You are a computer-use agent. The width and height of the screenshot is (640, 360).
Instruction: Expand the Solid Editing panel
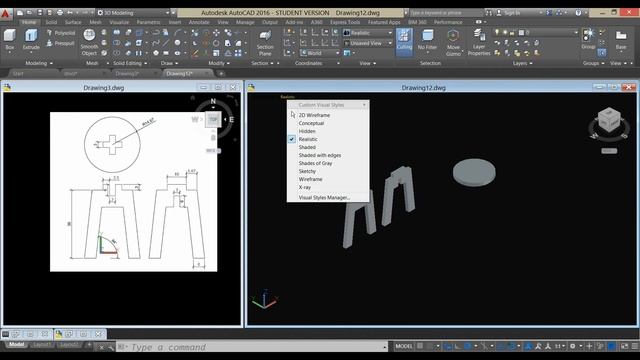coord(130,63)
